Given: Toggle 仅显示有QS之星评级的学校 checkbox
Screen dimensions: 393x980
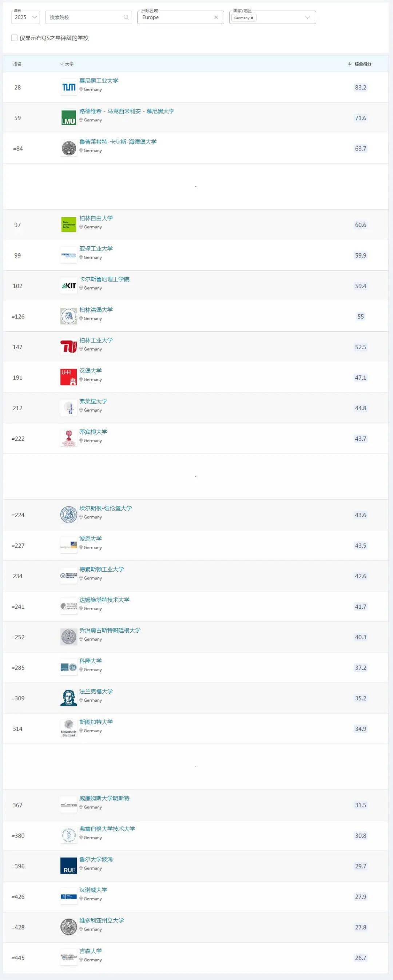Looking at the screenshot, I should click(x=15, y=38).
